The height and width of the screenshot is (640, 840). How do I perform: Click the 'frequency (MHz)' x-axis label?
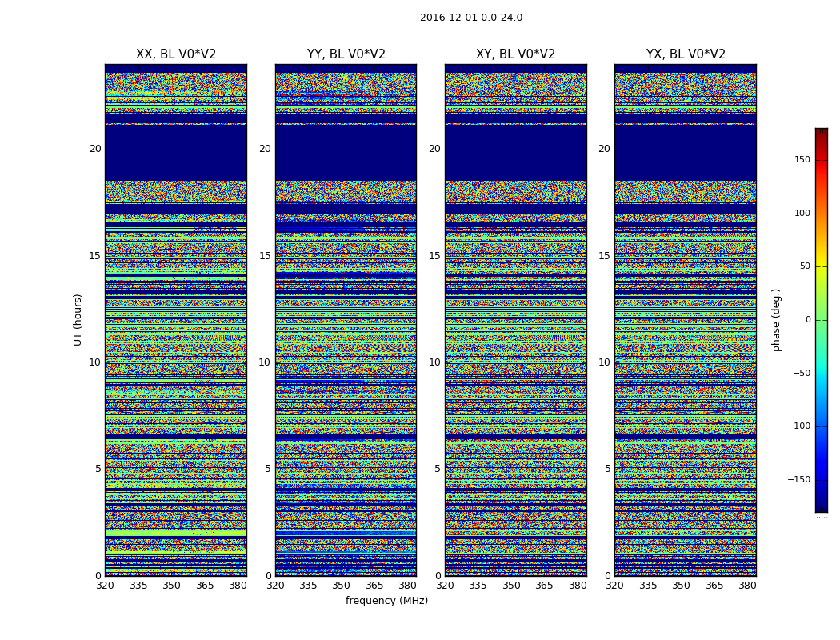(x=386, y=601)
